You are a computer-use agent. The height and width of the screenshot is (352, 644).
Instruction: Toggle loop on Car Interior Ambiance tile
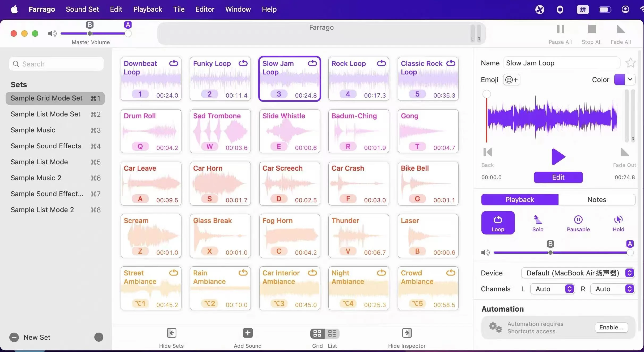pos(312,273)
